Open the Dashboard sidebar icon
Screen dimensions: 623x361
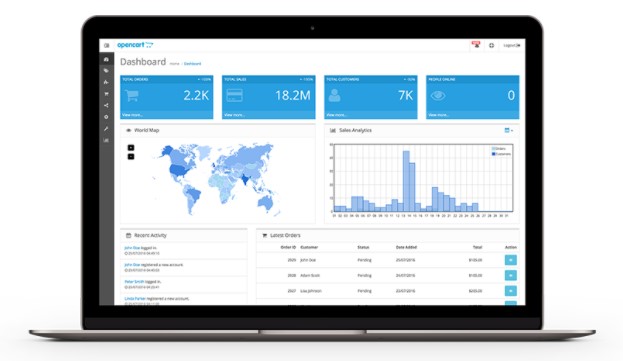[x=106, y=59]
